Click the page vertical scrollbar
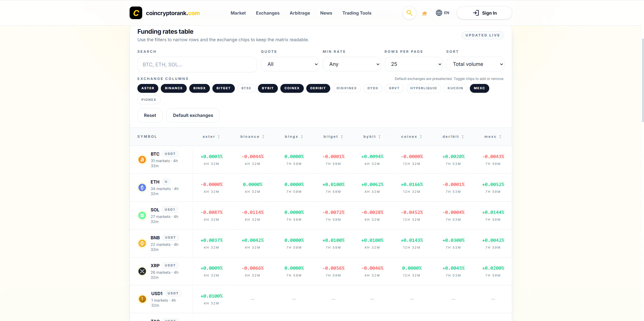 [x=642, y=80]
